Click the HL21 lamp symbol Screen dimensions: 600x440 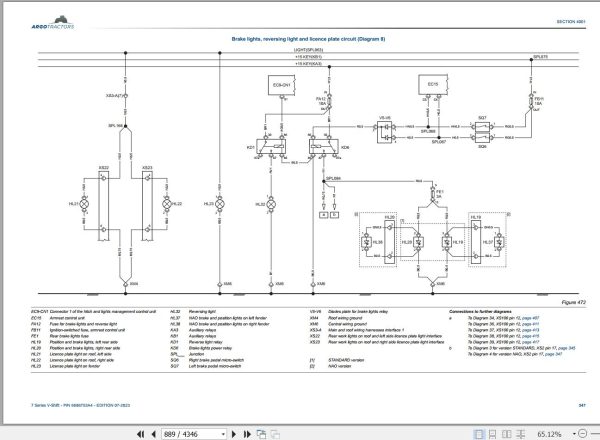pyautogui.click(x=85, y=204)
